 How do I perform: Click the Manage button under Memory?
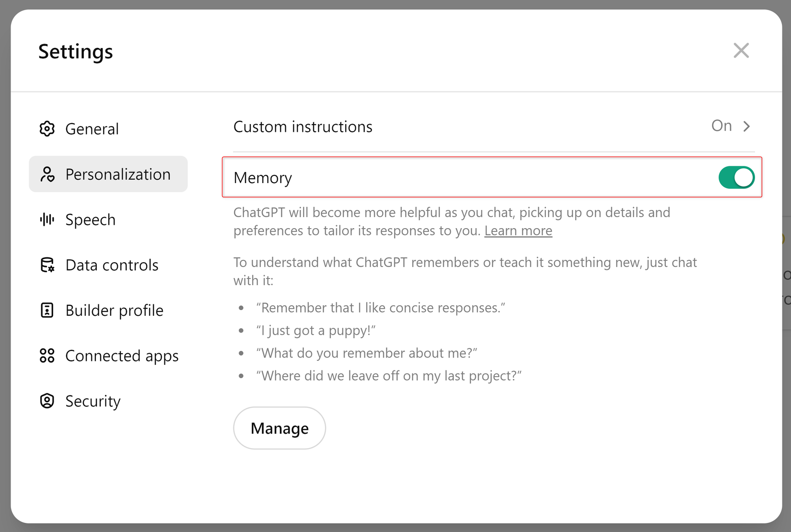(x=279, y=428)
